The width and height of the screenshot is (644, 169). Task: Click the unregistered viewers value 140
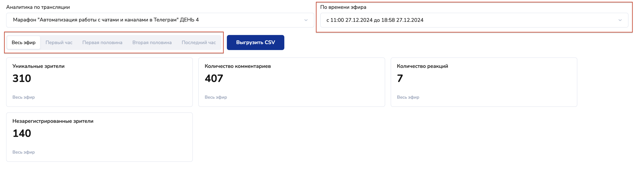point(22,133)
